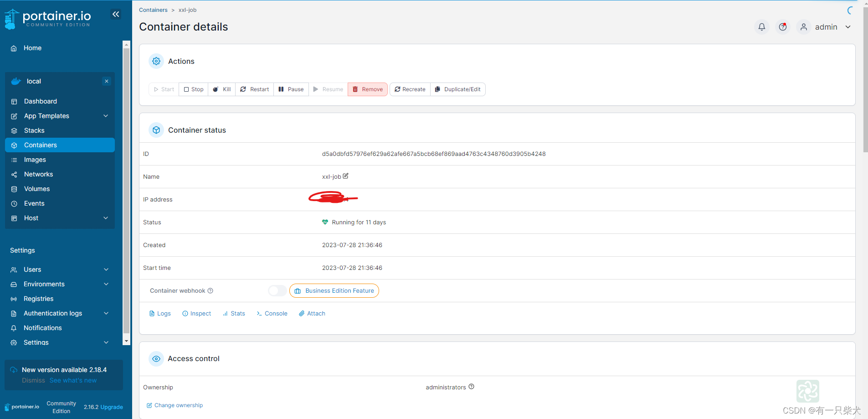The image size is (868, 419).
Task: Click the healthy status heart icon
Action: [325, 222]
